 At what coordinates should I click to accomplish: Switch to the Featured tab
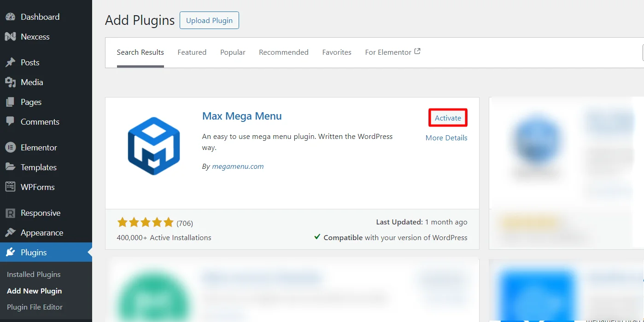192,52
